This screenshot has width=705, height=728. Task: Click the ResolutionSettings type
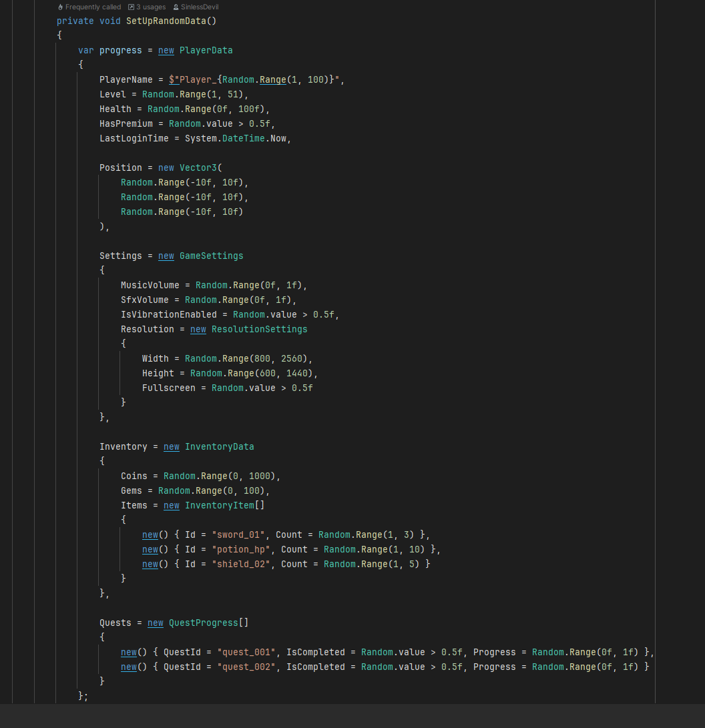click(x=260, y=329)
